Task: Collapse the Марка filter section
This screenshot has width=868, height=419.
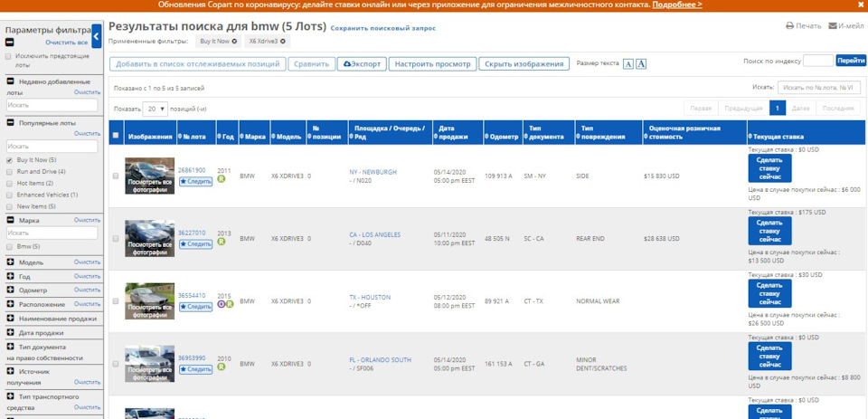Action: (x=10, y=220)
